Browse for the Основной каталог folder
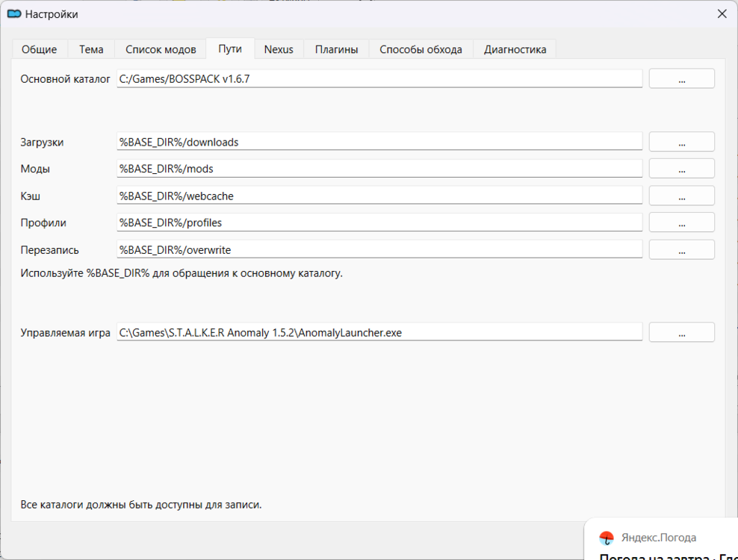Image resolution: width=738 pixels, height=560 pixels. tap(681, 78)
